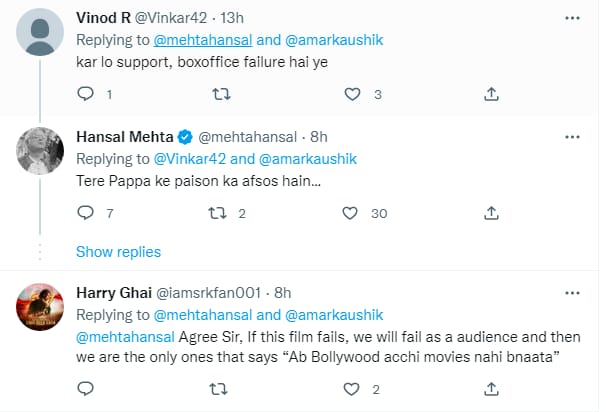
Task: Retweet Hansal Mehta's tweet
Action: point(218,213)
